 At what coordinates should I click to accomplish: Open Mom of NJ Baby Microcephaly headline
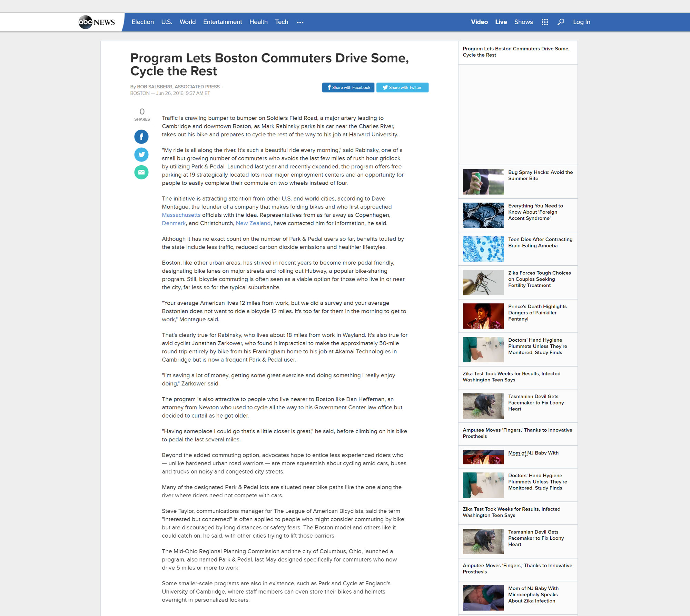point(533,595)
